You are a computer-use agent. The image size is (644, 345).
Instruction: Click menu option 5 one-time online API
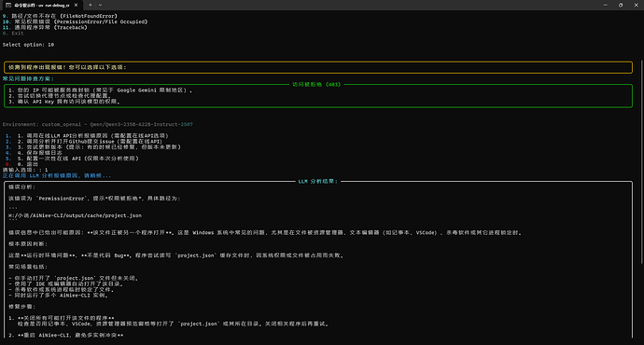click(x=72, y=159)
